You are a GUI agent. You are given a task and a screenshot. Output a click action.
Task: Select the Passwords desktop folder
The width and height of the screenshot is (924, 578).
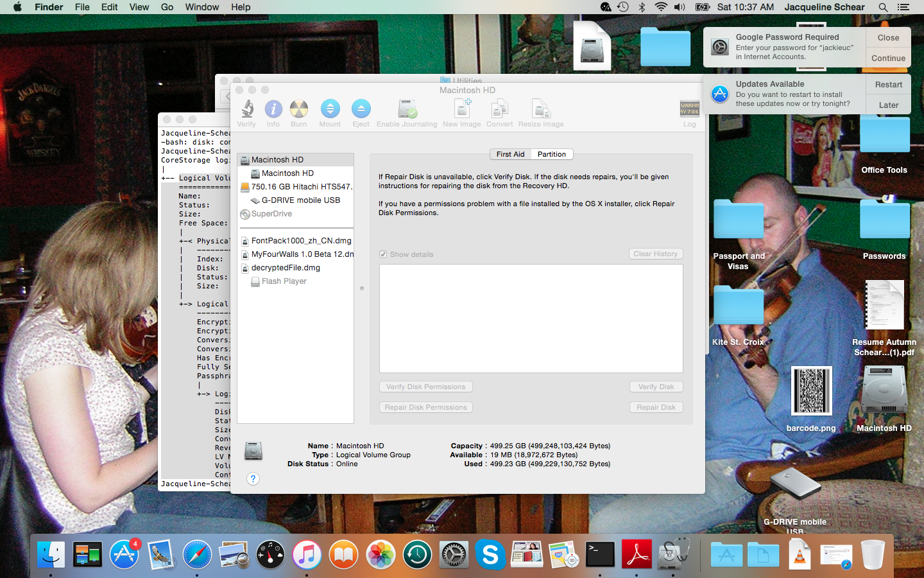click(884, 229)
